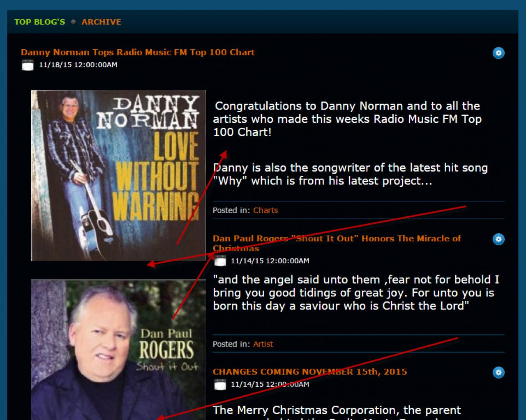Select the Charts category link
526x420 pixels.
[x=265, y=210]
